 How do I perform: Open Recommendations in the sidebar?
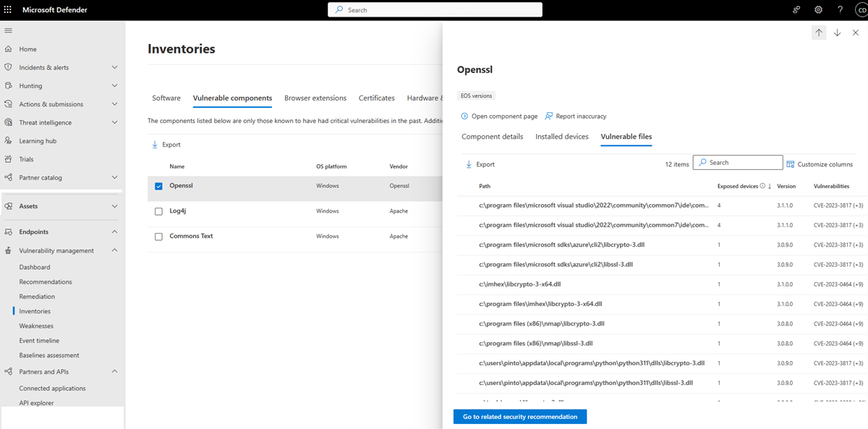pos(46,282)
